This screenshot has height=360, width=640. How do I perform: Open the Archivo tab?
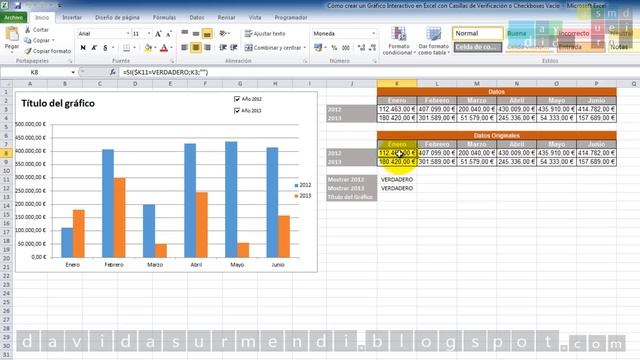[x=13, y=18]
